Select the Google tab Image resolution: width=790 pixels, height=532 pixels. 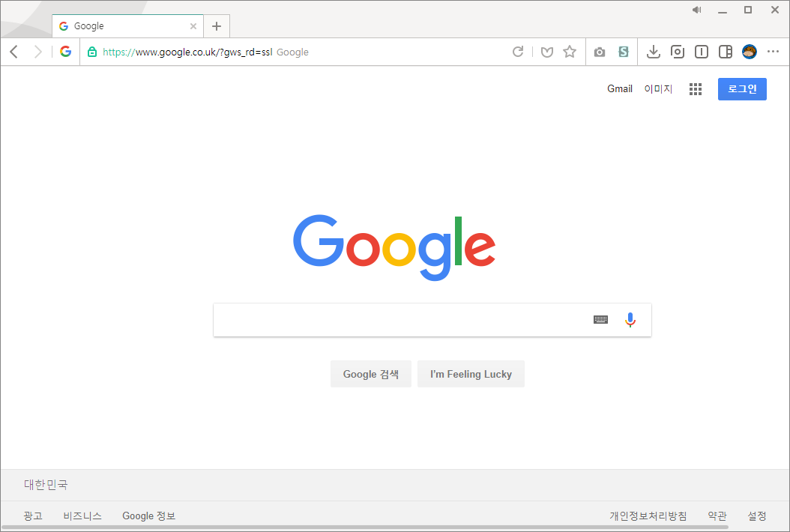[x=128, y=26]
